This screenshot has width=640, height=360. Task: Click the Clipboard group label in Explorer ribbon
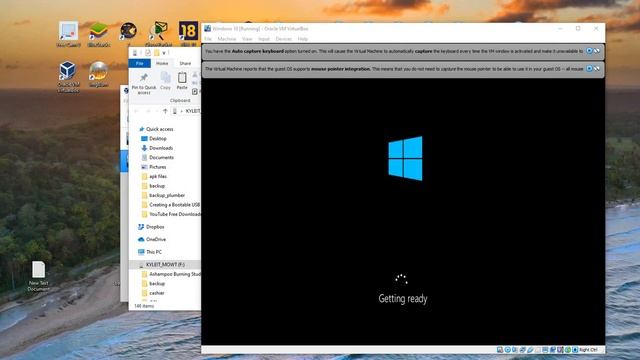(x=180, y=100)
